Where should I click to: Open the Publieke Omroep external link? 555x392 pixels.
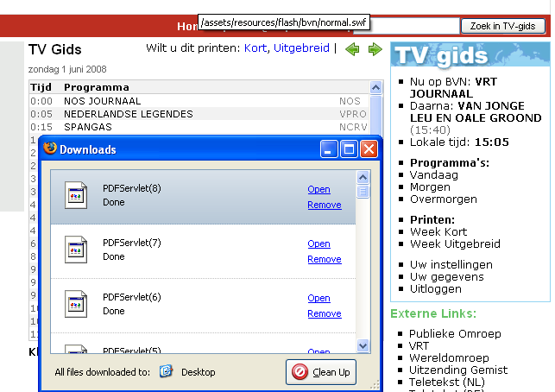(x=455, y=334)
